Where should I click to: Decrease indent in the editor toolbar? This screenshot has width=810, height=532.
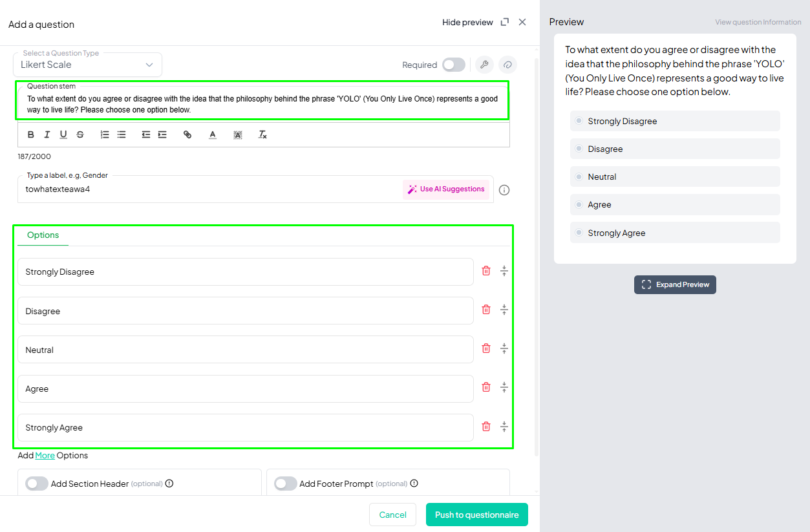[146, 134]
